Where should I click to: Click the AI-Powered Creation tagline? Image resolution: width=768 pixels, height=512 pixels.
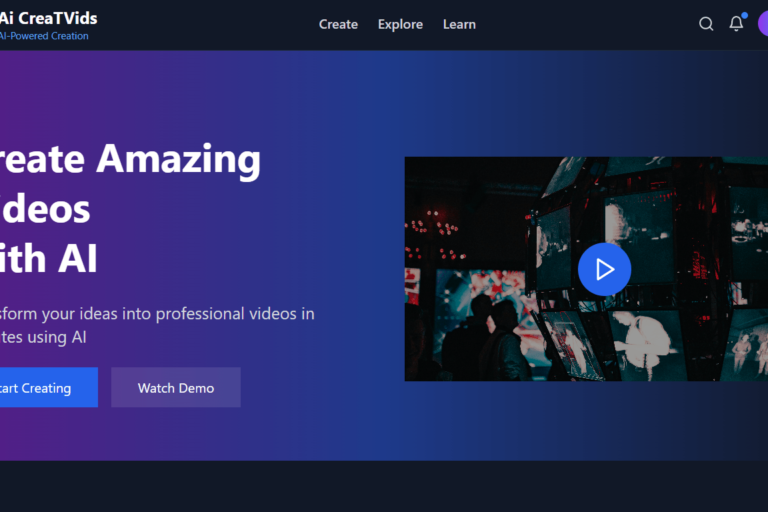coord(44,36)
